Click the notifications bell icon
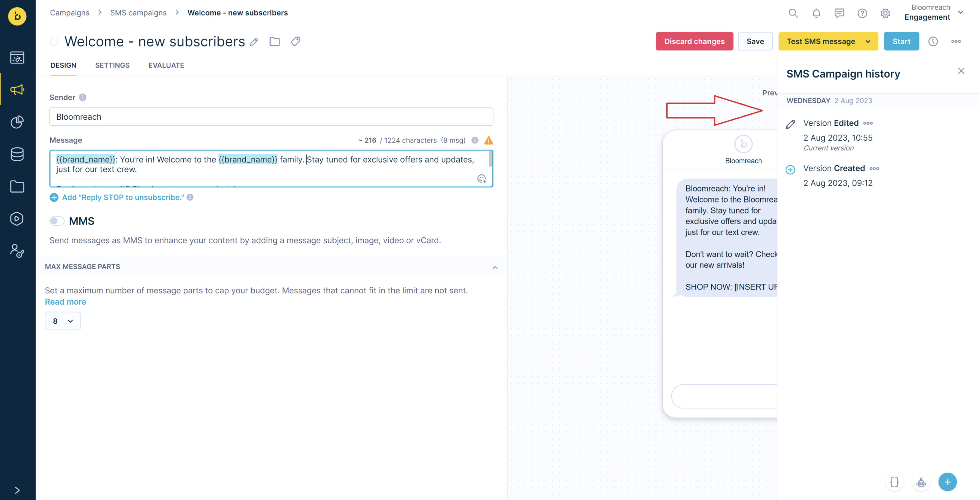Image resolution: width=980 pixels, height=500 pixels. [816, 13]
